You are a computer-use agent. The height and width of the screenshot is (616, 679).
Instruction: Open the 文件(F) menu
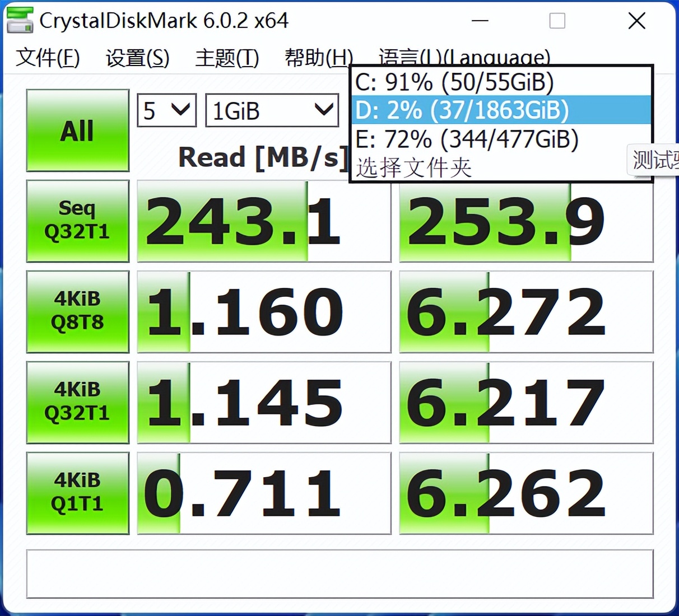pos(48,58)
